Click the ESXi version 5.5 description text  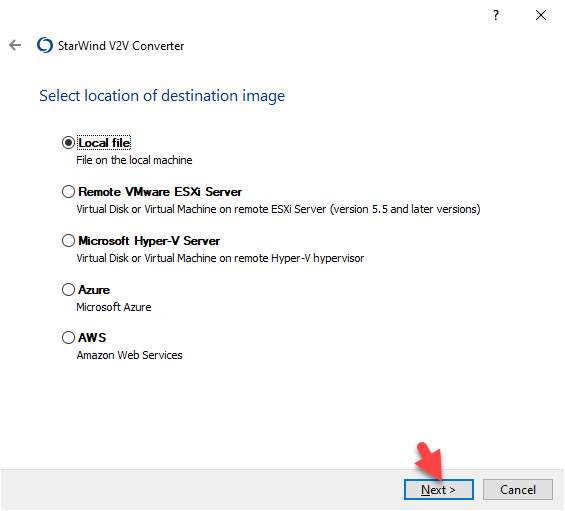click(x=278, y=209)
